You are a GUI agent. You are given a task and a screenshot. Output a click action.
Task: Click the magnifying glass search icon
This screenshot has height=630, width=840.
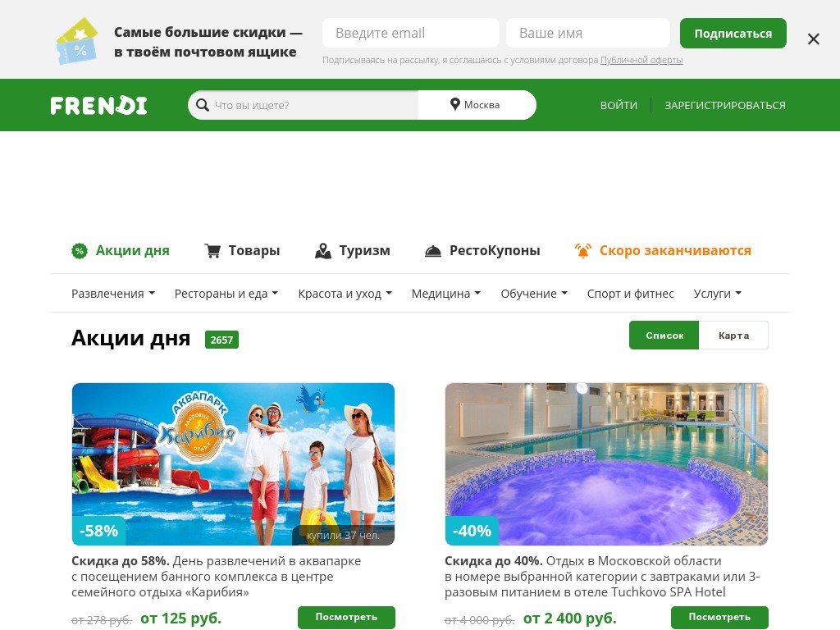203,105
